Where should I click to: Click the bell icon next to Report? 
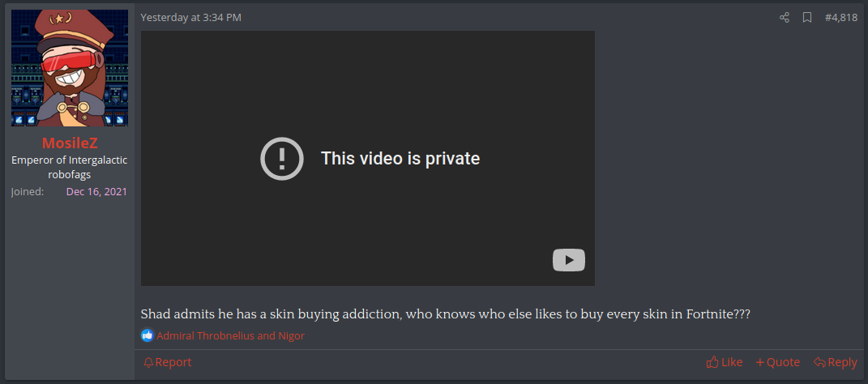tap(148, 362)
